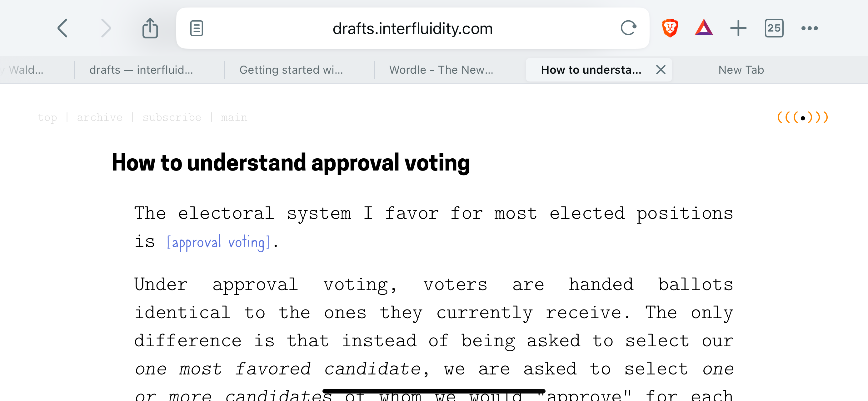
Task: Open the share sheet icon
Action: 150,27
